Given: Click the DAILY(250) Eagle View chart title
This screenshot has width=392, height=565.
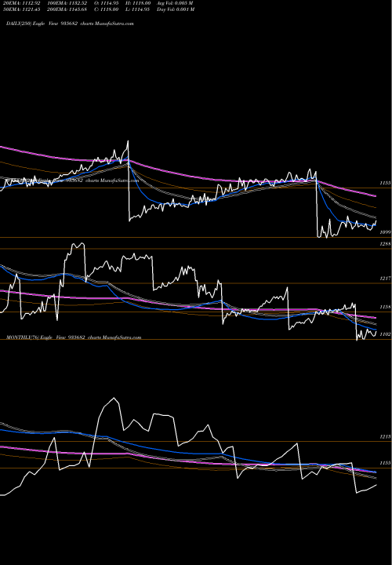Looking at the screenshot, I should point(71,24).
